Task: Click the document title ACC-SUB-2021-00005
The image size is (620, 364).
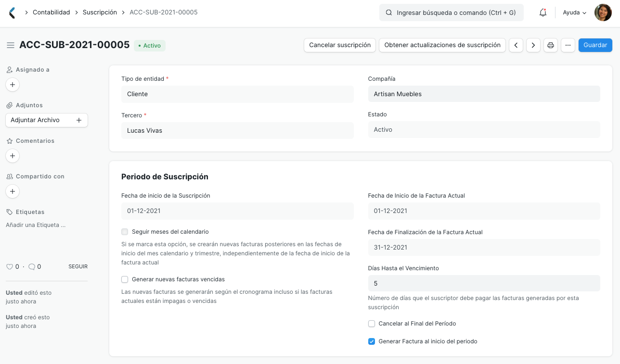Action: pos(75,45)
